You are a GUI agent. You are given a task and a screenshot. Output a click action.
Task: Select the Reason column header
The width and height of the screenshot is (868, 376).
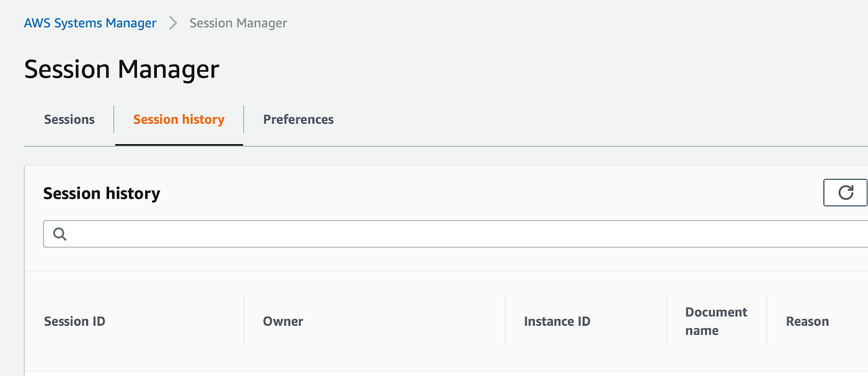[807, 321]
